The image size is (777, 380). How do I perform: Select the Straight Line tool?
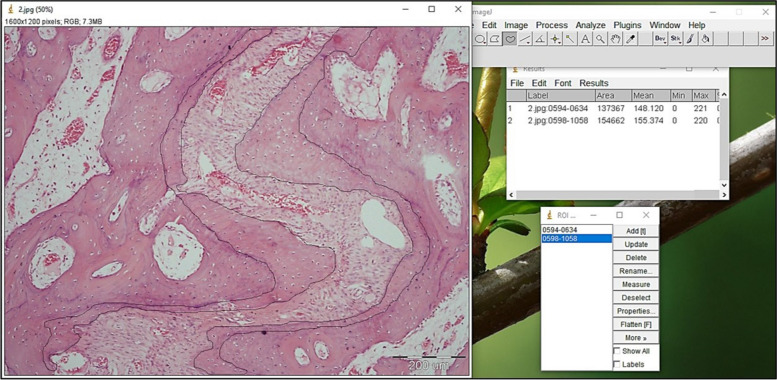(x=525, y=39)
